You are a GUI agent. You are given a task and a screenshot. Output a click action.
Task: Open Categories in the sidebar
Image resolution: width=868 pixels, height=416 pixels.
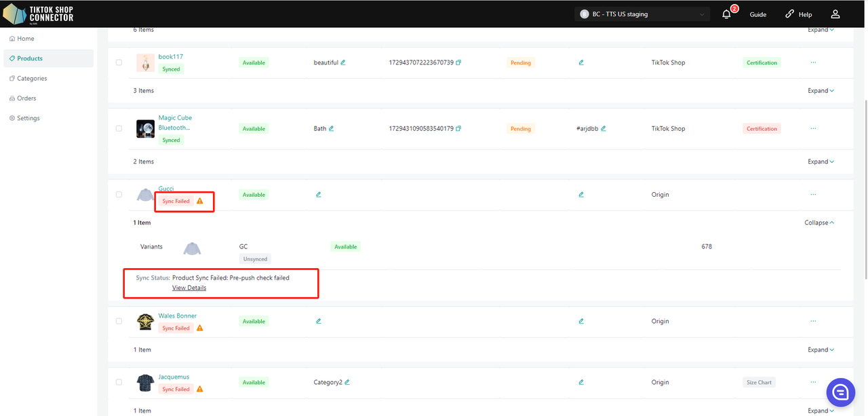coord(48,79)
